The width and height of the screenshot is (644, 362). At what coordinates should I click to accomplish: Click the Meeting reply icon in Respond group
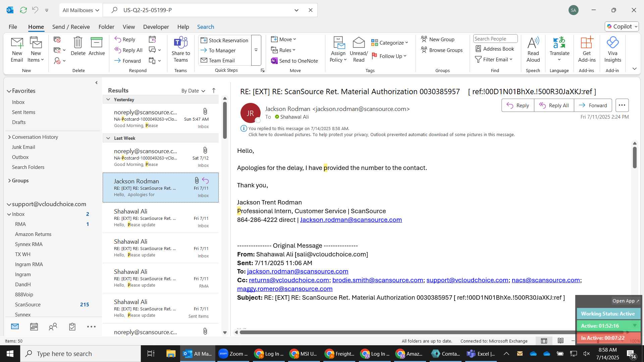(x=152, y=40)
